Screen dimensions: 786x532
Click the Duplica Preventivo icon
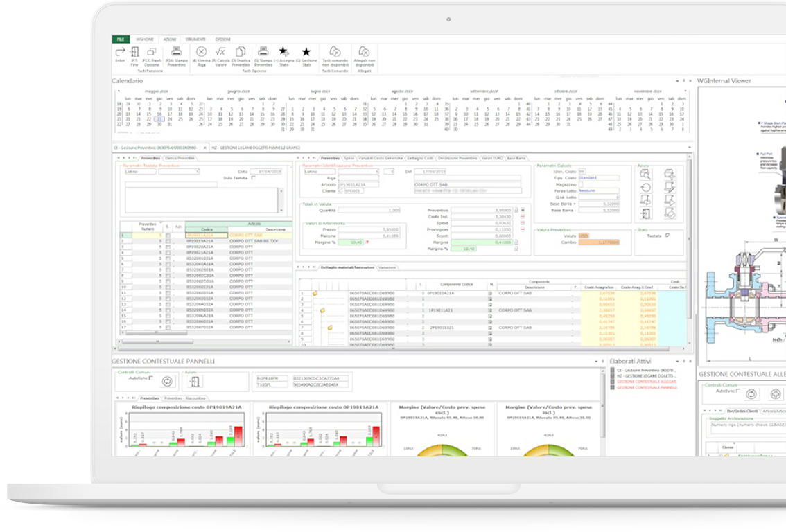click(x=240, y=51)
